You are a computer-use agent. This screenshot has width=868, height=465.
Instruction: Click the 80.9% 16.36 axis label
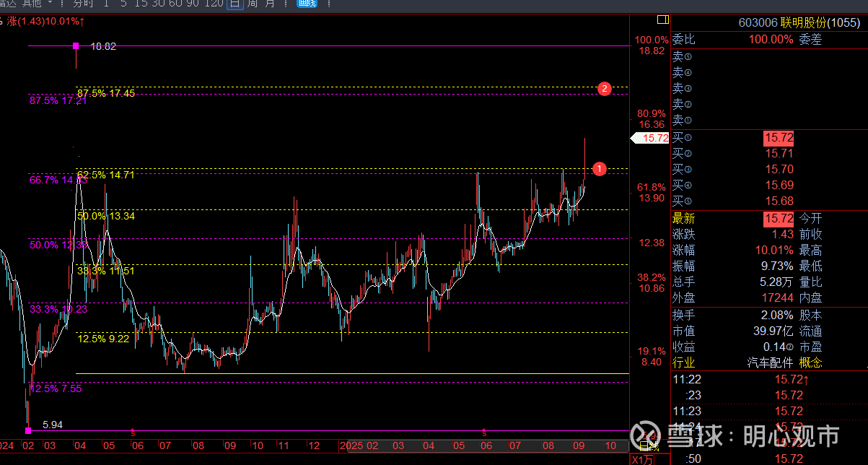point(651,119)
